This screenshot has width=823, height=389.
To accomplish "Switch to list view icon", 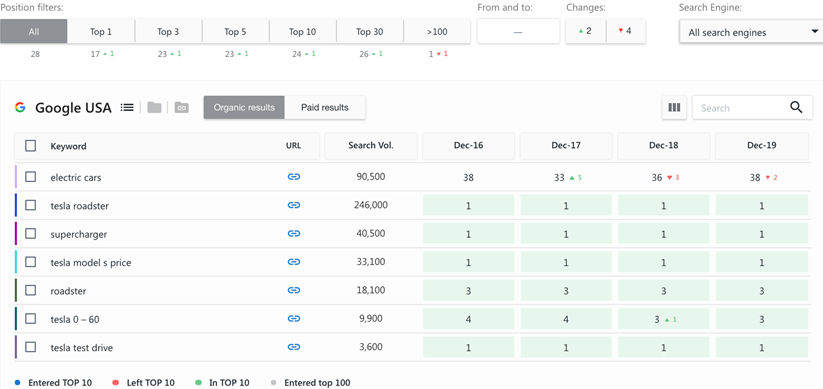I will coord(126,108).
